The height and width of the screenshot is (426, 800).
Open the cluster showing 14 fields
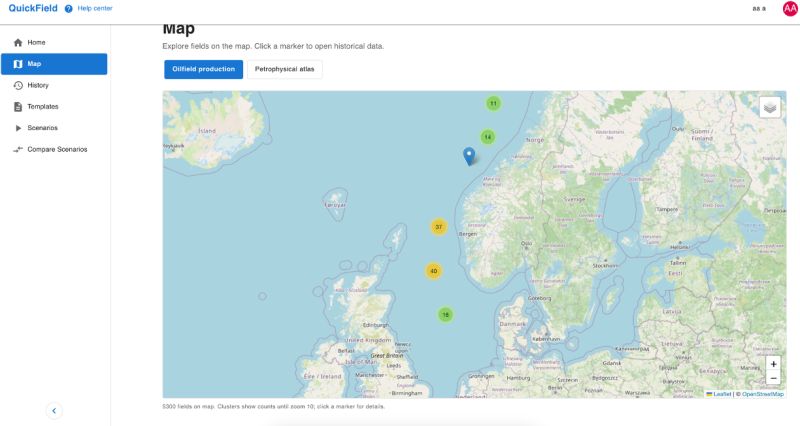[488, 137]
